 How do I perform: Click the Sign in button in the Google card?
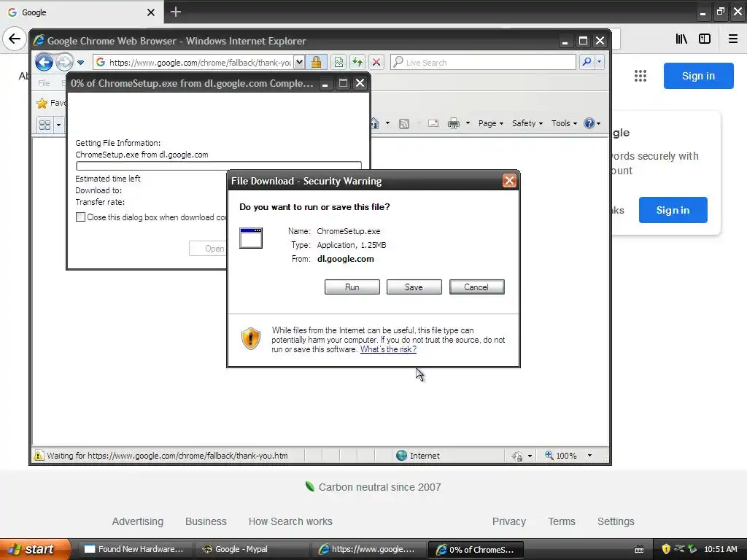coord(673,210)
